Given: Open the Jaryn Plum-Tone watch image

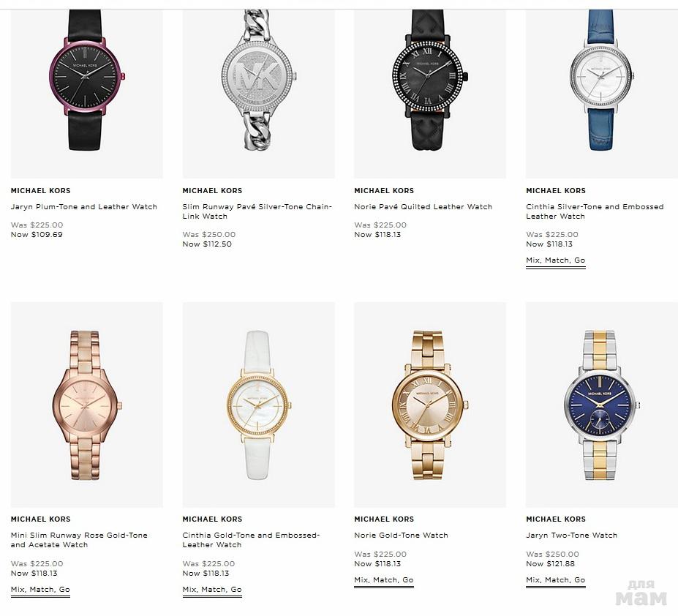Looking at the screenshot, I should pyautogui.click(x=87, y=94).
